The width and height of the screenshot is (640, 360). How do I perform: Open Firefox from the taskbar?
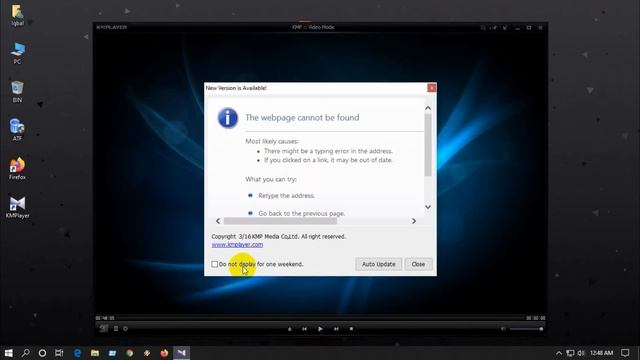click(x=164, y=353)
